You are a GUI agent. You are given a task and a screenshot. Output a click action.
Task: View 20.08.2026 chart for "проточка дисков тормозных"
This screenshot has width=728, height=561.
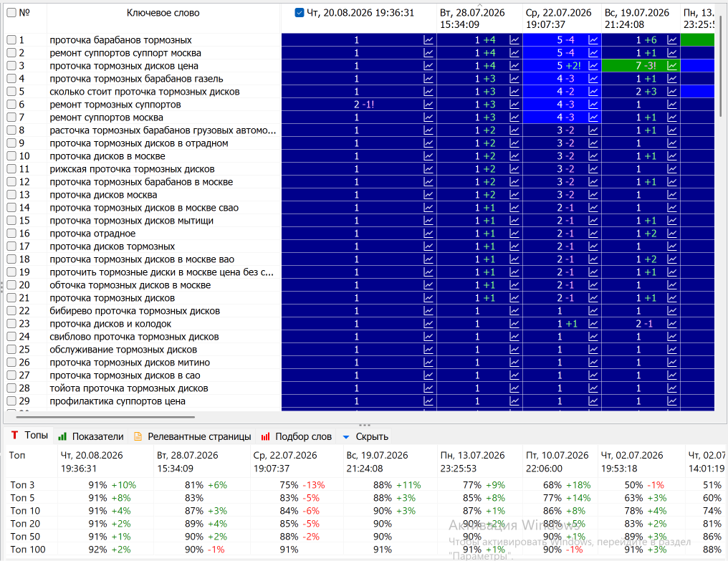coord(428,246)
